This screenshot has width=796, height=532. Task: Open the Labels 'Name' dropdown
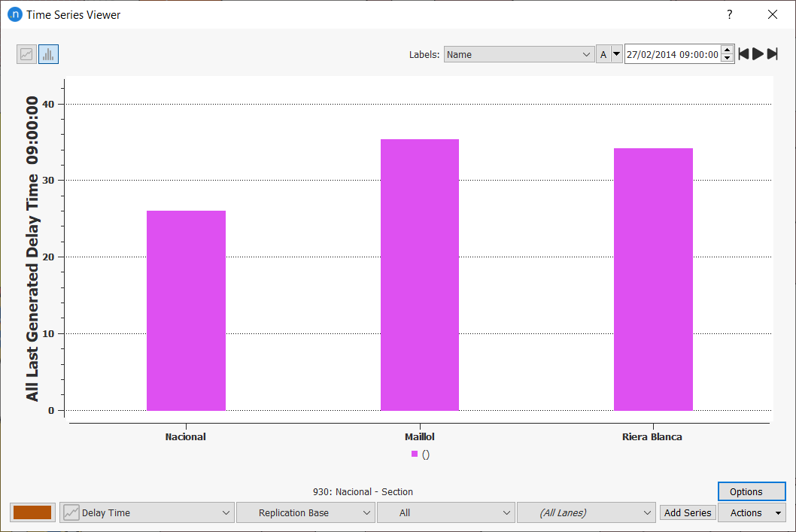click(518, 54)
